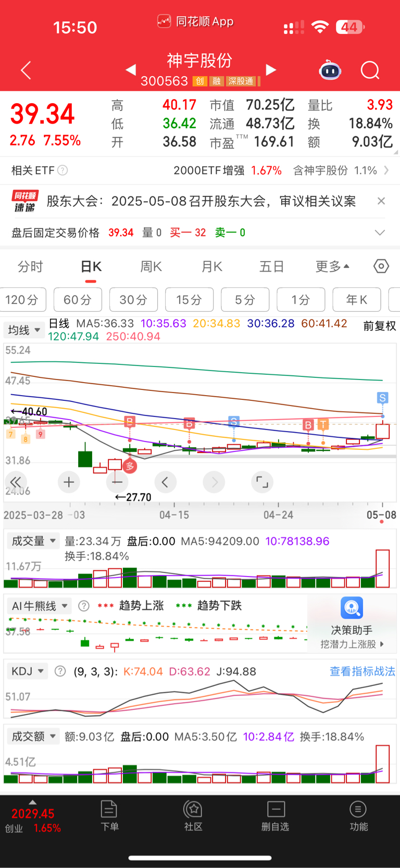Viewport: 400px width, 868px height.
Task: Open 功能 functions menu icon
Action: pyautogui.click(x=358, y=815)
